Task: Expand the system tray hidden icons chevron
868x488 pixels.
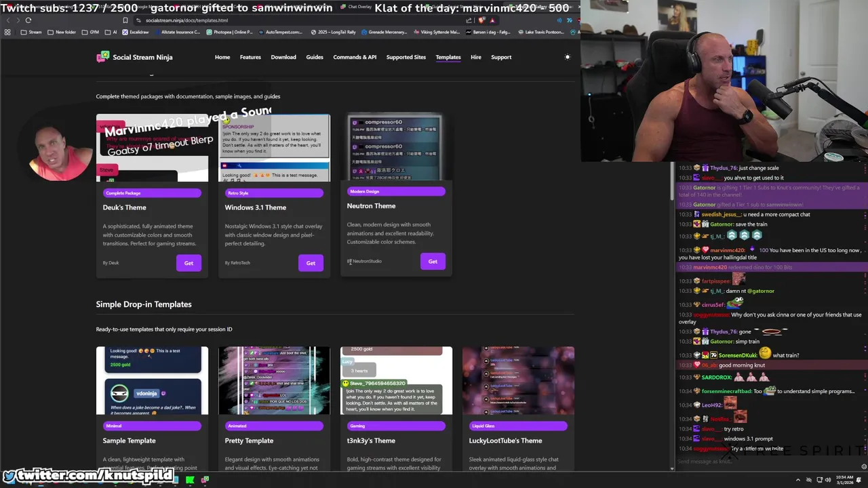Action: tap(797, 480)
